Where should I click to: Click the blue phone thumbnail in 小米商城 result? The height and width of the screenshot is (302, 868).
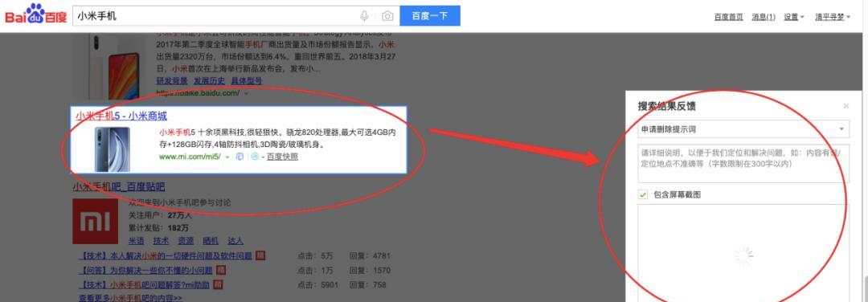coord(113,149)
